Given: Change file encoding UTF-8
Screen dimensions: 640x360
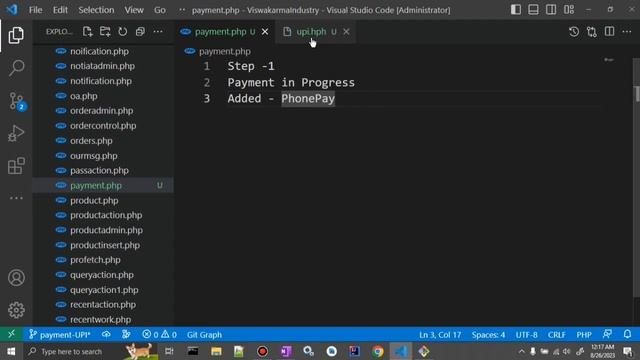Looking at the screenshot, I should (x=527, y=335).
